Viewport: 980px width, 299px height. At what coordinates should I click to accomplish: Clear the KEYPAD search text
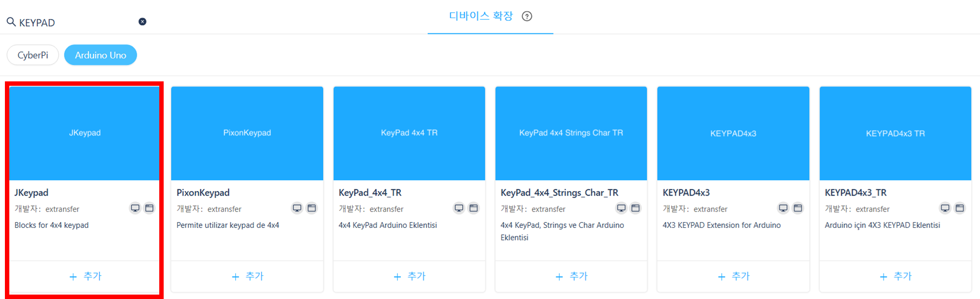click(143, 22)
